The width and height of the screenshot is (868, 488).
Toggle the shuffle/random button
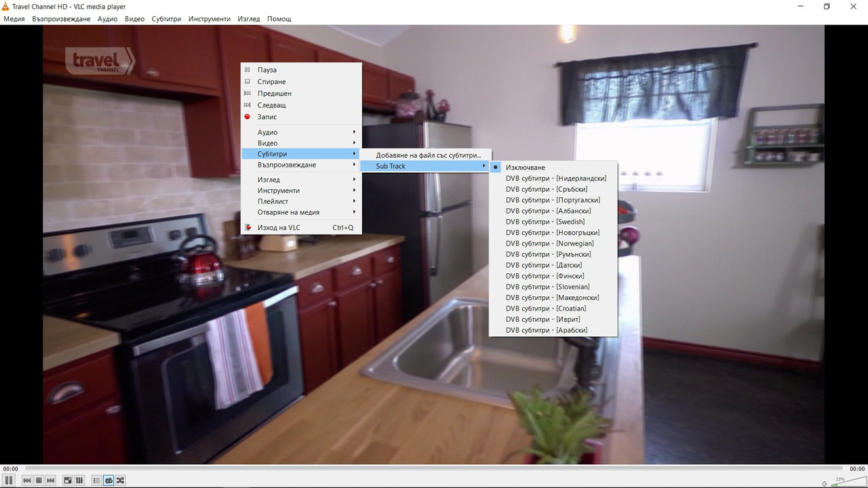click(x=120, y=481)
